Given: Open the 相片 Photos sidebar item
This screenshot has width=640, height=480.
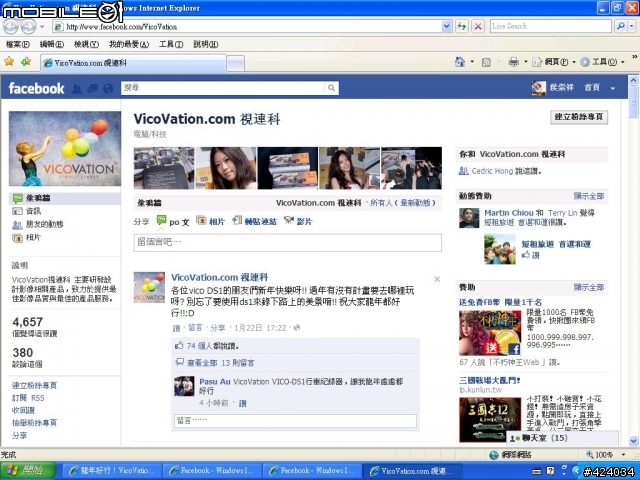Looking at the screenshot, I should pos(33,237).
